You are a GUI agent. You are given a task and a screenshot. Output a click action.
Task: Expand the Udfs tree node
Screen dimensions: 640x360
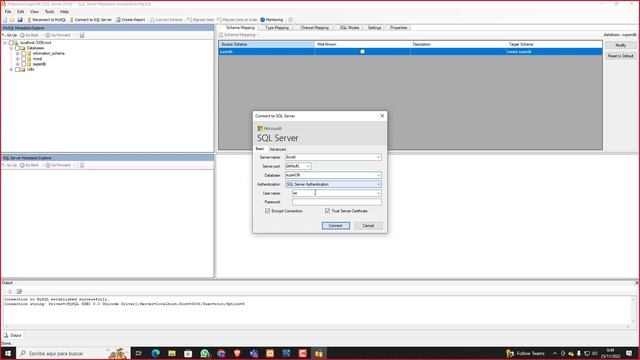pos(11,69)
